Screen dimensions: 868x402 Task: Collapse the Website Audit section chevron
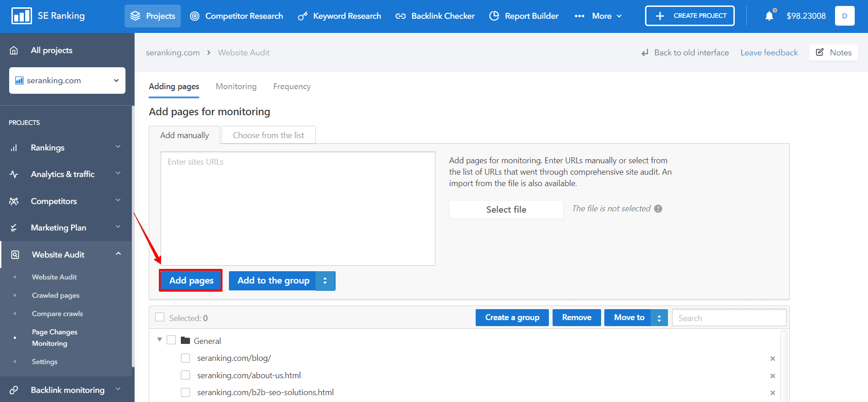(118, 254)
